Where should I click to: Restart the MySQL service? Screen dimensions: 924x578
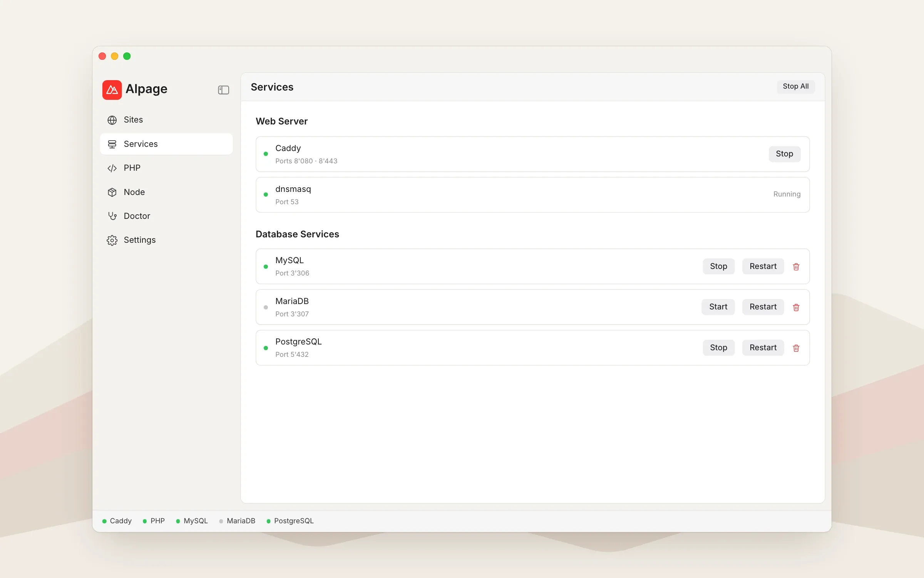pyautogui.click(x=763, y=266)
